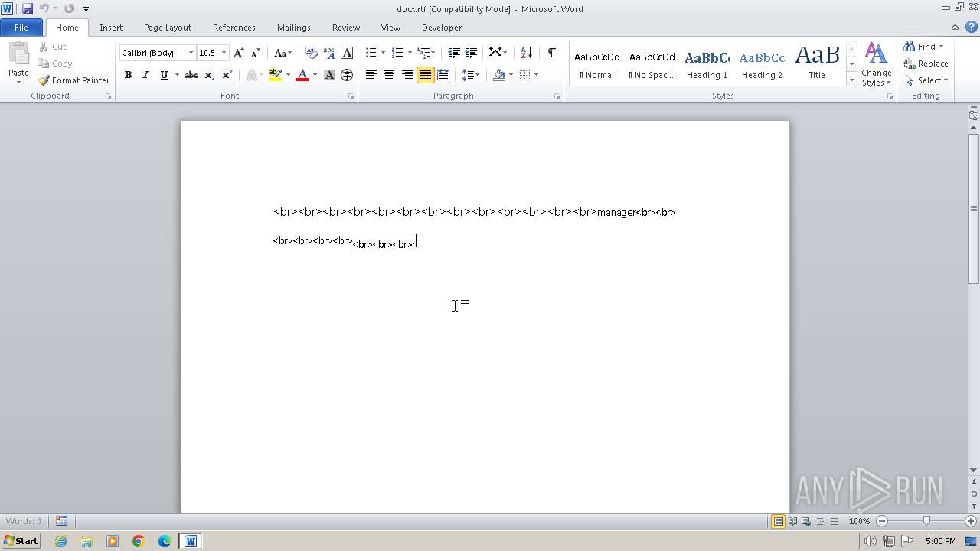Click zoom slider handle
The width and height of the screenshot is (980, 551).
click(926, 521)
